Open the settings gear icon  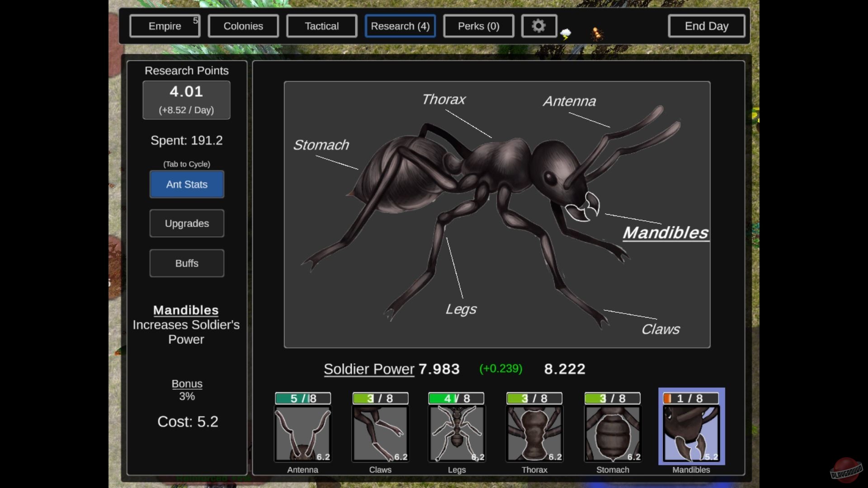[x=538, y=26]
